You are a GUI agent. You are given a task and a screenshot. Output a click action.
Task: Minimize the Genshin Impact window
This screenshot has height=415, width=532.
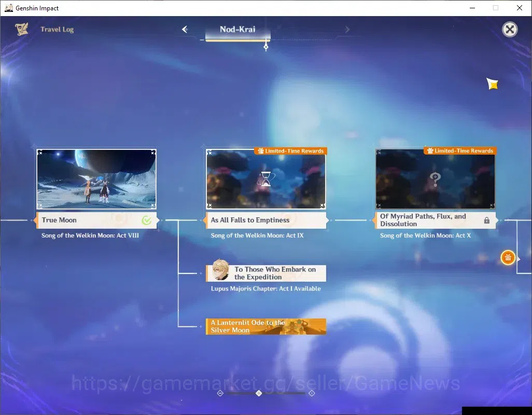coord(472,8)
